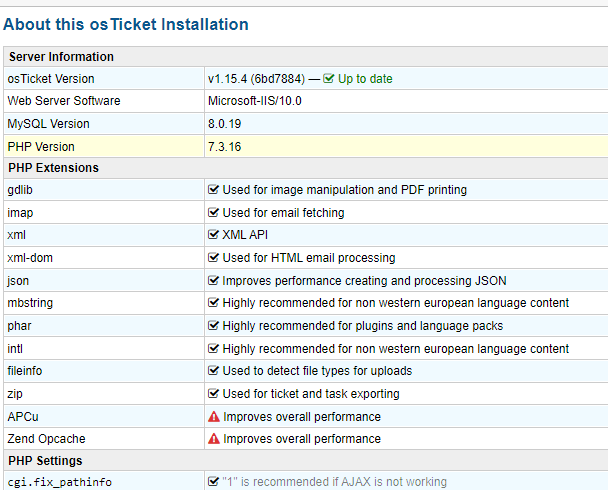Click the 'gdlib' extension name
Screen dimensions: 608x490
[x=20, y=190]
